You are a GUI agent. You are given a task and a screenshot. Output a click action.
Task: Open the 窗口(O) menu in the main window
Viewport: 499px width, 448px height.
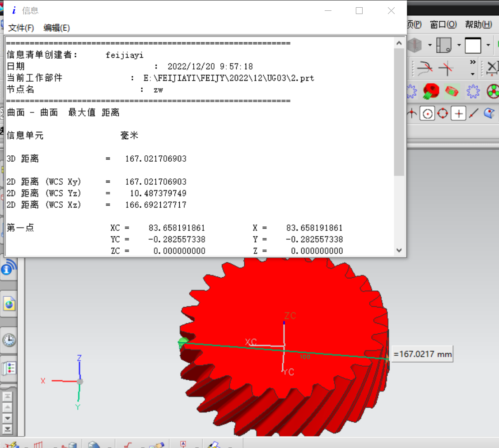[443, 24]
